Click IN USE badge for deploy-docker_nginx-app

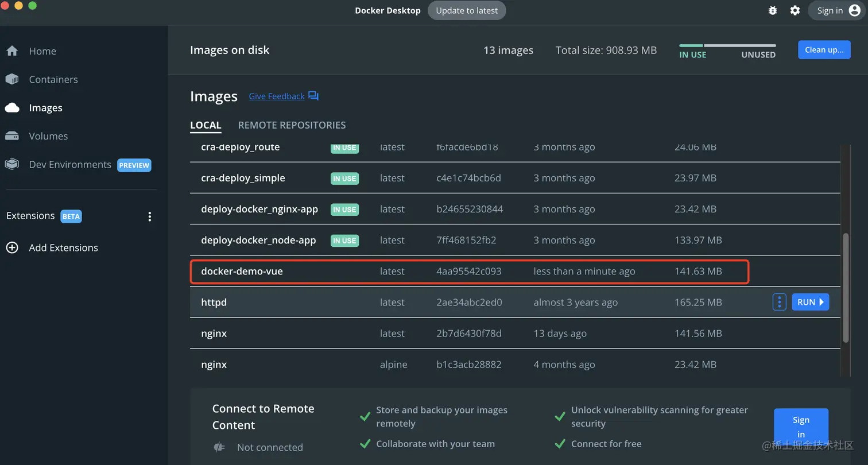(x=344, y=210)
